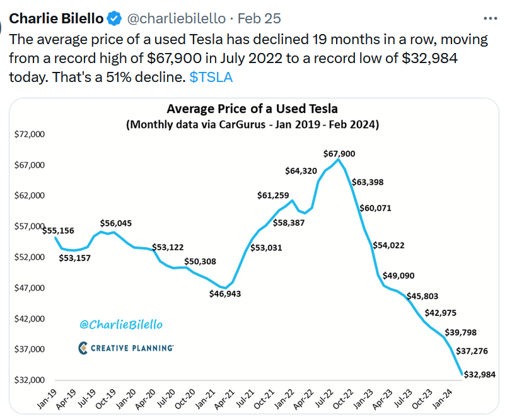Open the tweet's more options menu
This screenshot has width=505, height=420.
[x=491, y=18]
